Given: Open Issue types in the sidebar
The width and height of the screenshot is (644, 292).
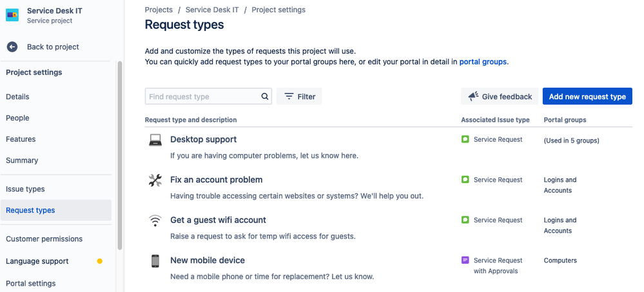Looking at the screenshot, I should (x=25, y=189).
